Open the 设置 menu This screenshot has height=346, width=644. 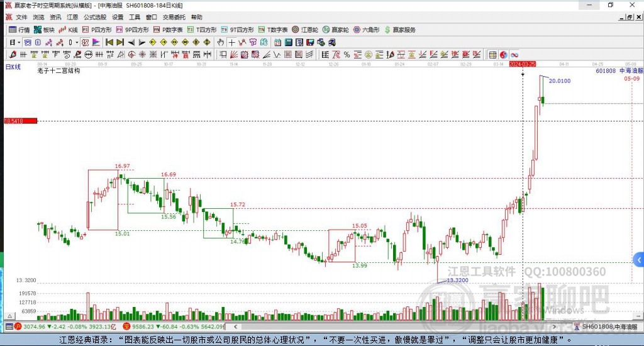pos(118,17)
